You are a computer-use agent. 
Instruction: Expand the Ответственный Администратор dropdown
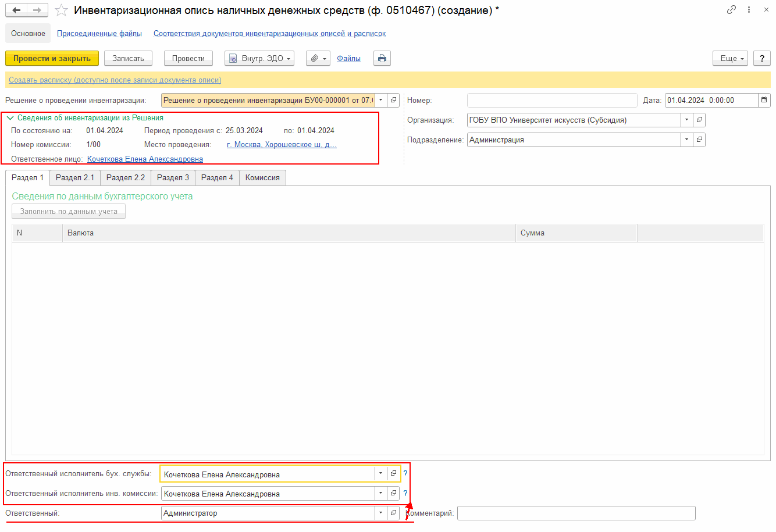(x=381, y=513)
